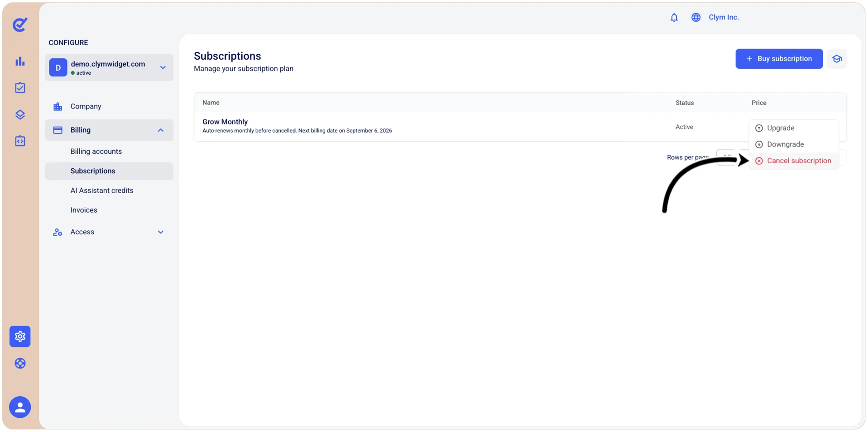Screen dimensions: 868x432
Task: Open the analytics bar chart icon
Action: (20, 62)
